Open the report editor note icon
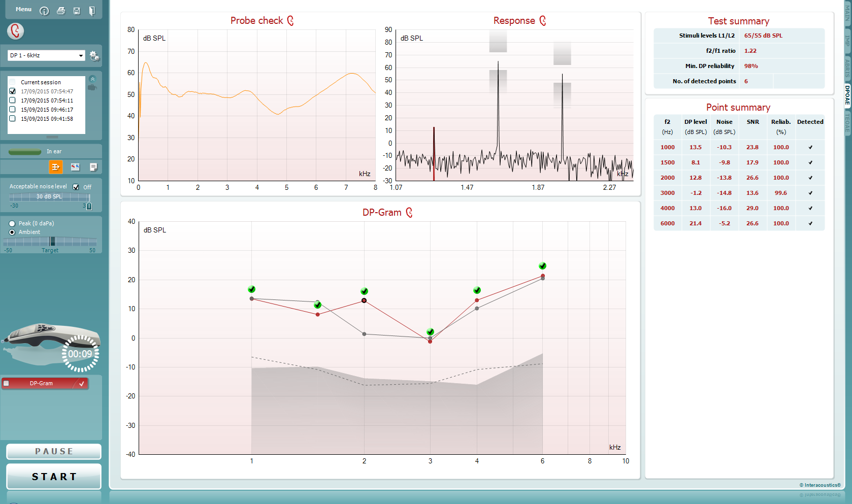This screenshot has height=504, width=852. coord(93,167)
